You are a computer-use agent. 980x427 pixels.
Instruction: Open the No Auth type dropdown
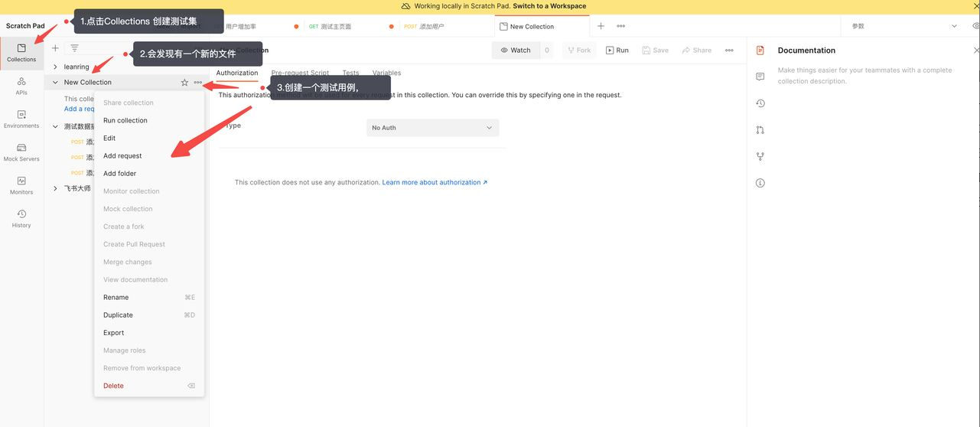coord(433,128)
